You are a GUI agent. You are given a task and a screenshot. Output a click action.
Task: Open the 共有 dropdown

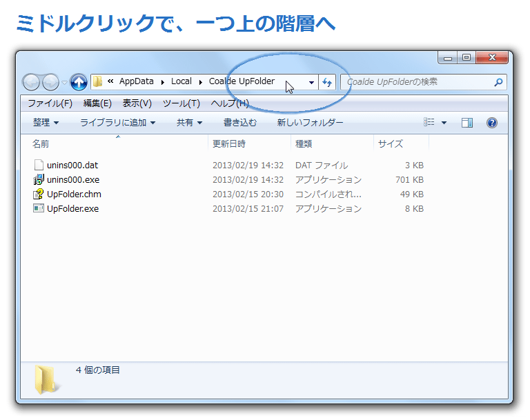(x=189, y=123)
